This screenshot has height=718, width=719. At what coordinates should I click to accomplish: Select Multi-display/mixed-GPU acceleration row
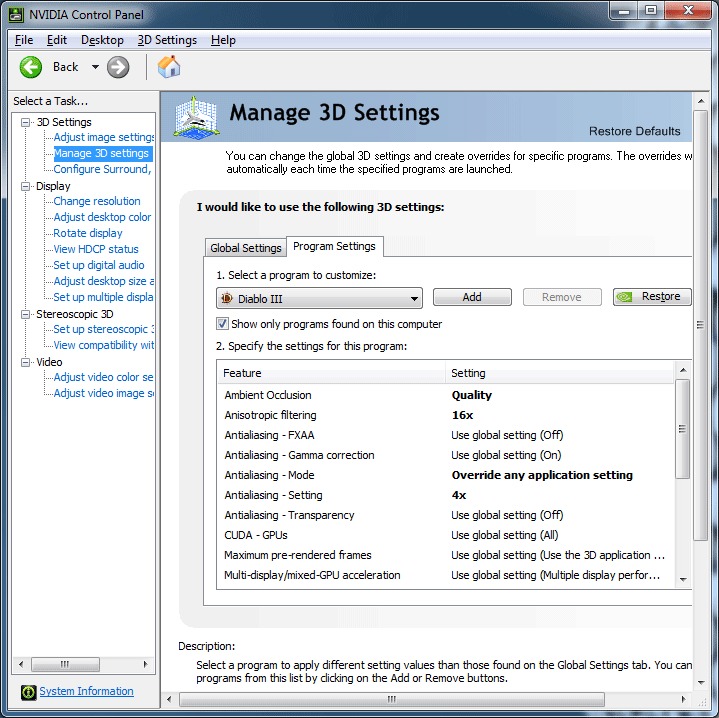(446, 575)
